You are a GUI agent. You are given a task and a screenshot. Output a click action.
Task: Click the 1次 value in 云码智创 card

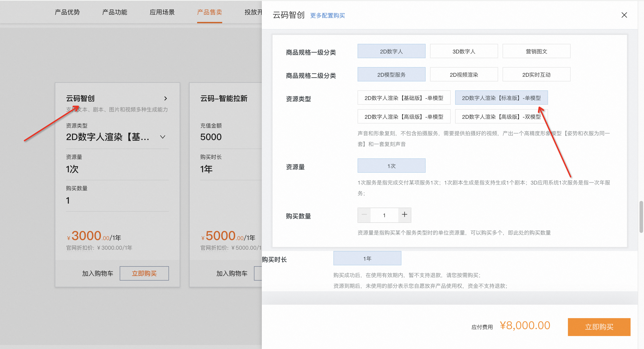72,169
